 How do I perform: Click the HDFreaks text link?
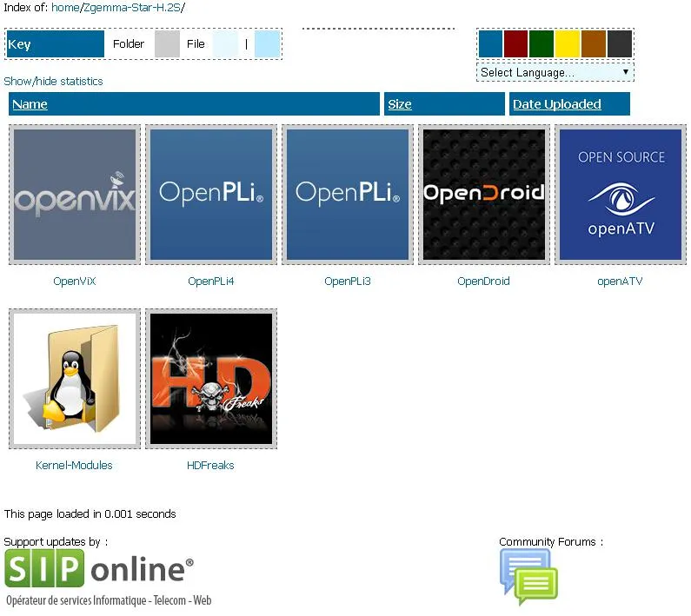click(x=210, y=466)
